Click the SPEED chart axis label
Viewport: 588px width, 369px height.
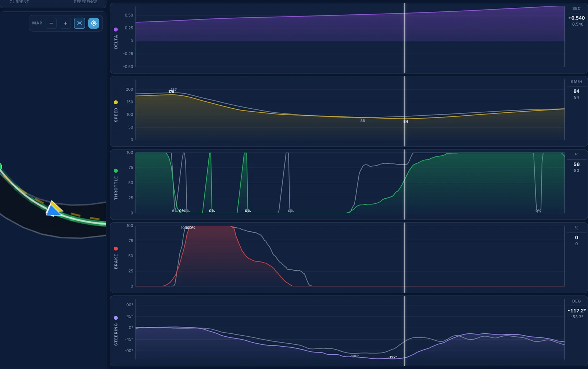pyautogui.click(x=116, y=115)
